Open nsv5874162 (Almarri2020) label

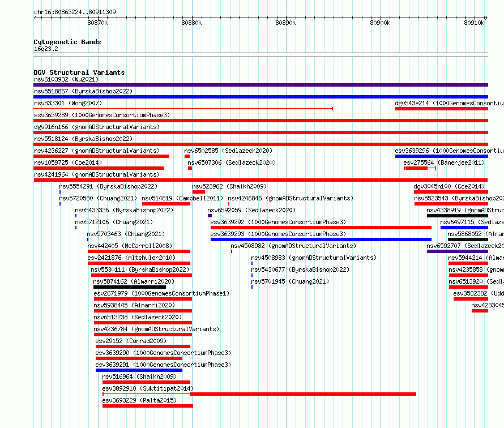134,281
